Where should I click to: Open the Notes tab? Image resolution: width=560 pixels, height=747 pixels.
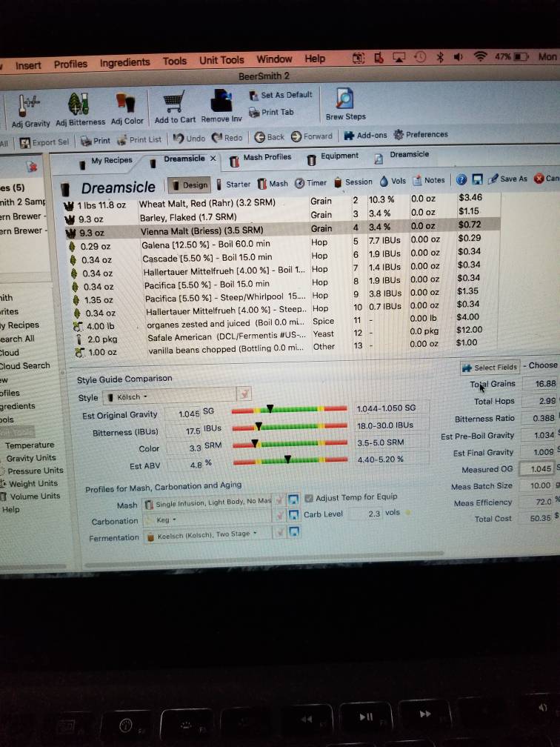tap(429, 180)
